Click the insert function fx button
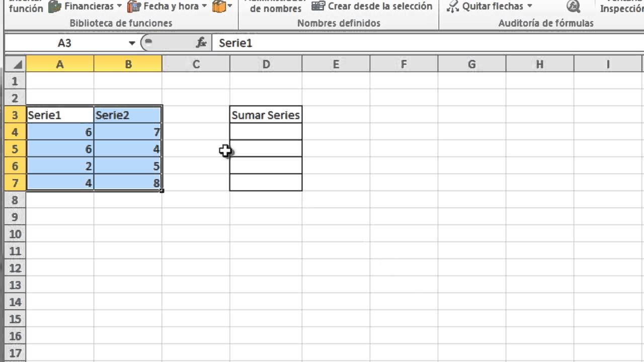 [201, 43]
